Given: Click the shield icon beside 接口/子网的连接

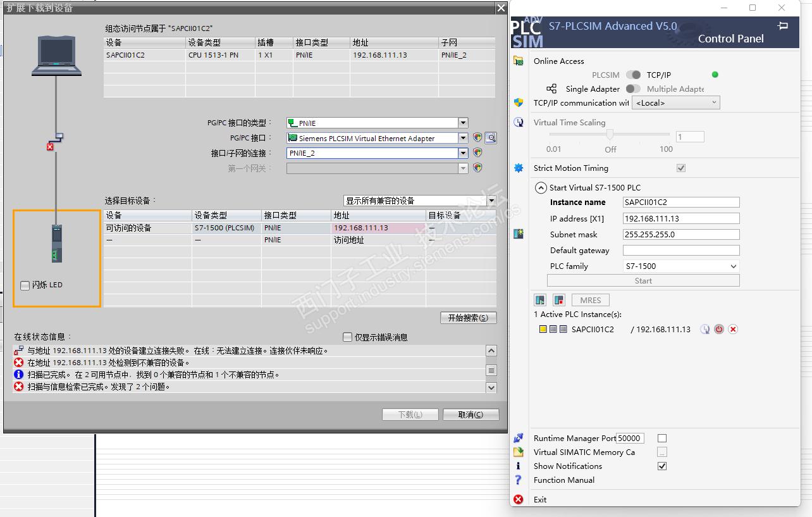Looking at the screenshot, I should click(477, 153).
